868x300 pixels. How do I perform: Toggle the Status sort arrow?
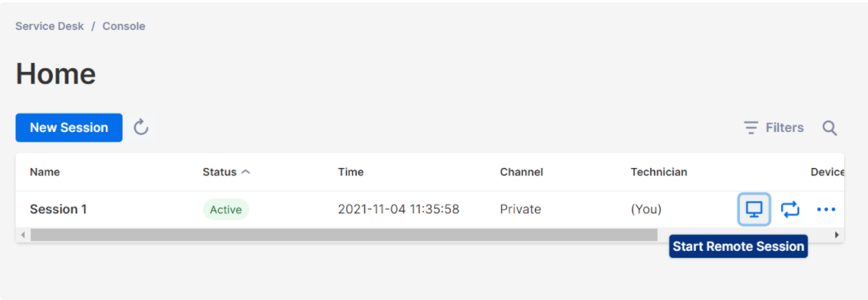click(246, 172)
